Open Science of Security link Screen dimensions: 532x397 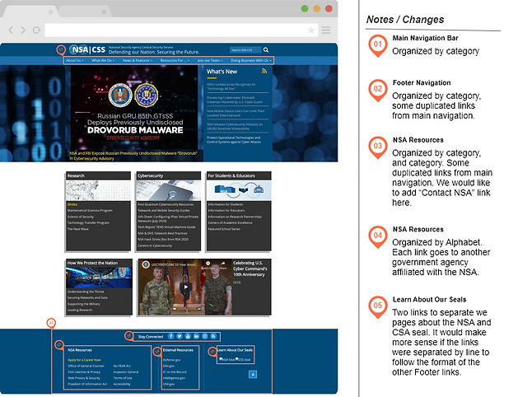pyautogui.click(x=81, y=217)
